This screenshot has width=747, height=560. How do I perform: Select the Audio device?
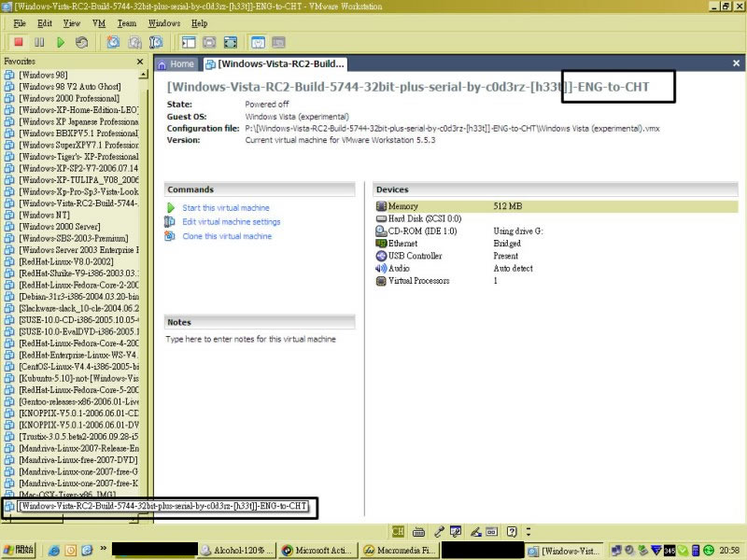click(393, 268)
